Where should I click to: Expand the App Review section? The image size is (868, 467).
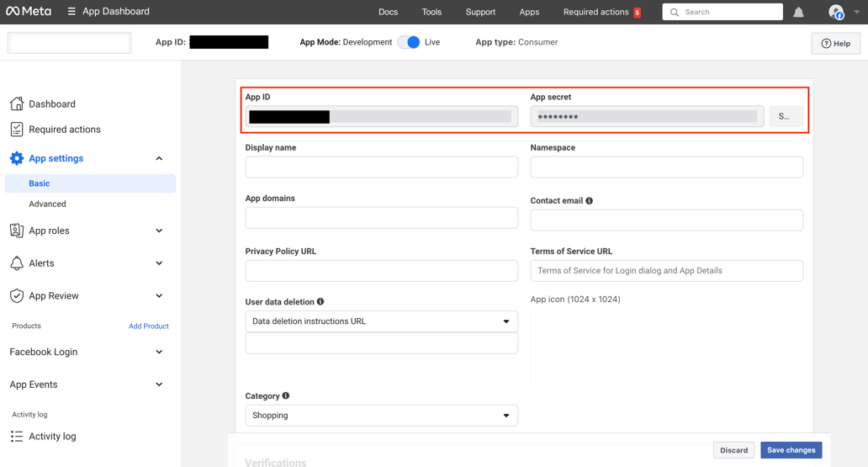pyautogui.click(x=159, y=296)
